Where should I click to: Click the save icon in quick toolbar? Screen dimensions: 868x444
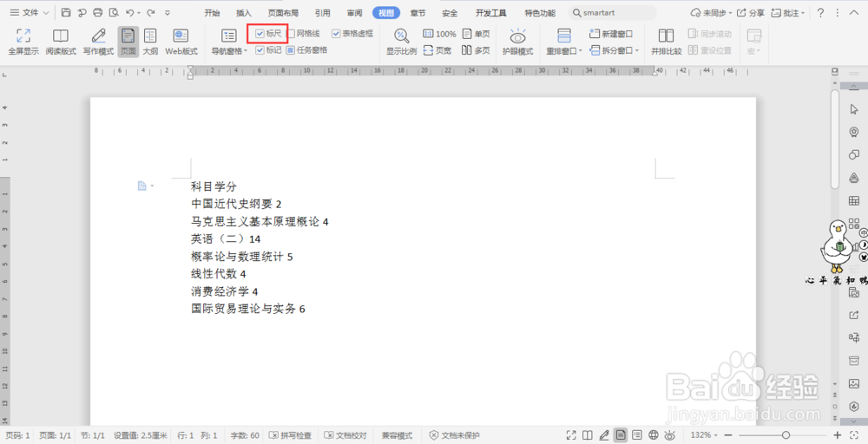[66, 12]
